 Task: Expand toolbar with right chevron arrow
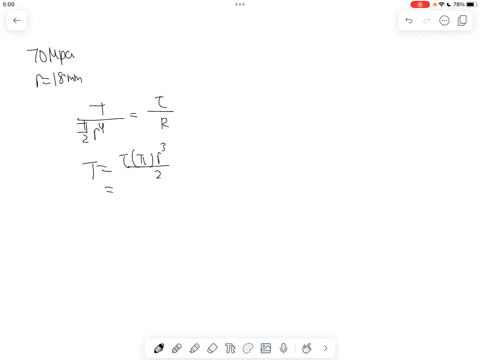pyautogui.click(x=326, y=348)
